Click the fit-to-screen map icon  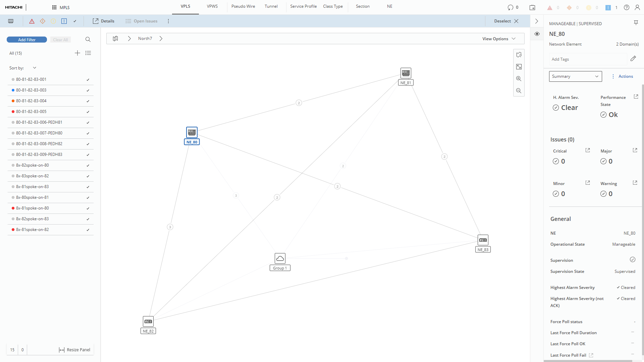click(519, 67)
